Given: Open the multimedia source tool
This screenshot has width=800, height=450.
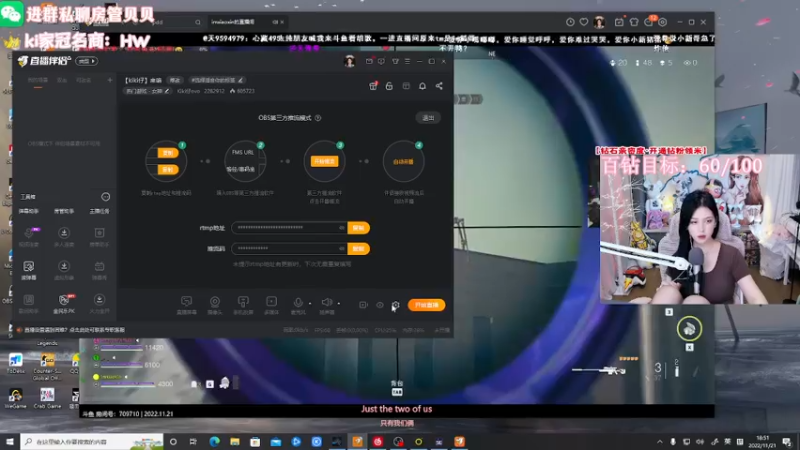Looking at the screenshot, I should [x=271, y=305].
